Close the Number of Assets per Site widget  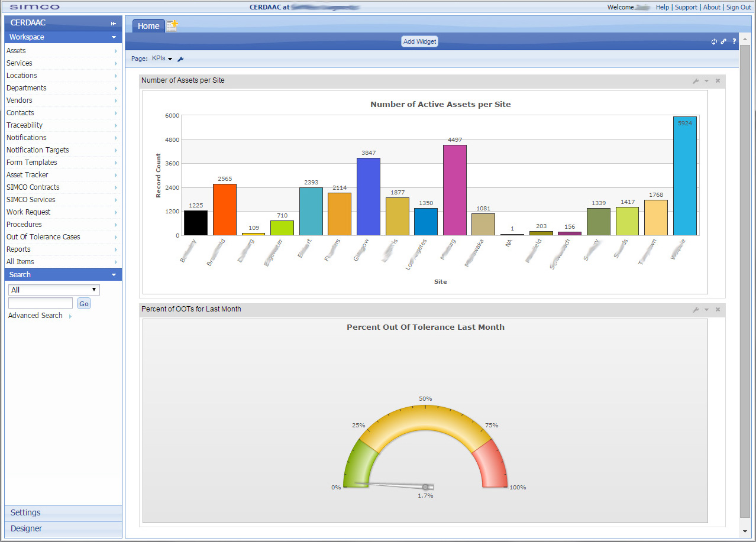coord(718,80)
